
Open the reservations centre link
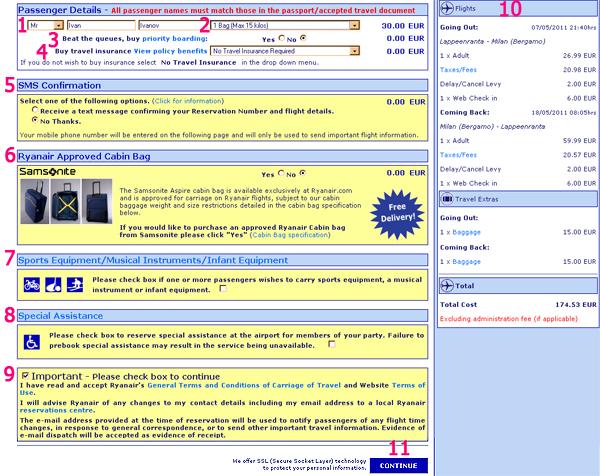coord(56,410)
